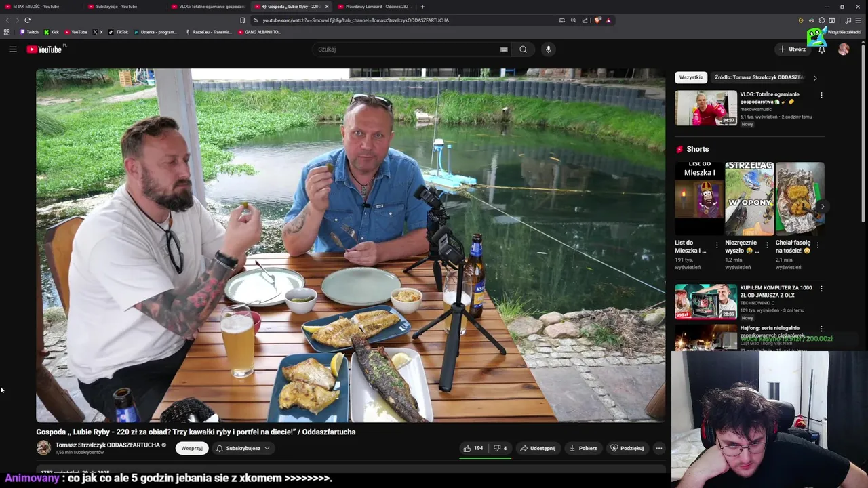Open the VLOG Totalne ogarnianie gospodarstwa thumbnail
The height and width of the screenshot is (488, 868).
[x=705, y=108]
